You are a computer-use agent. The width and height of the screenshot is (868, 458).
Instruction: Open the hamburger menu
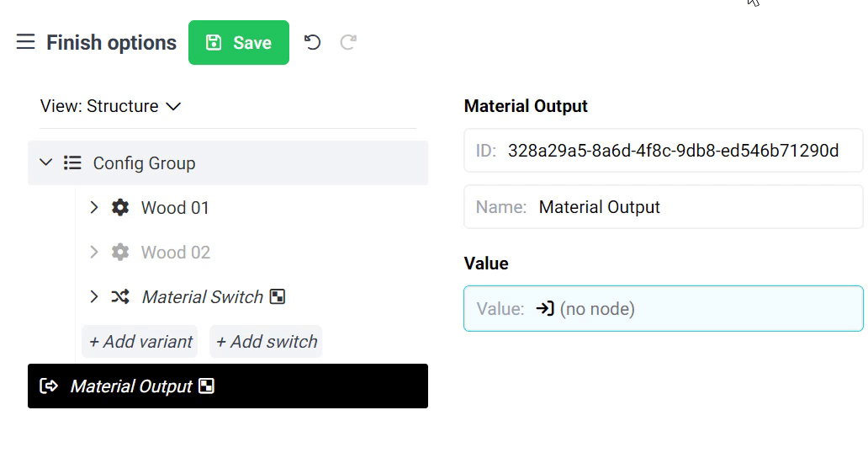click(25, 42)
